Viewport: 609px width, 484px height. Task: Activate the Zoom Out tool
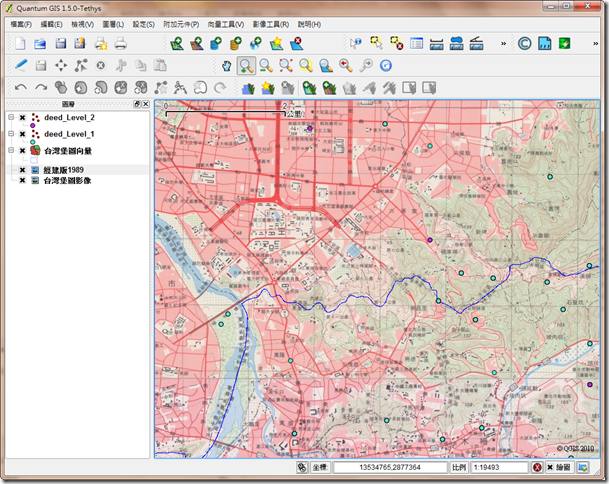point(266,66)
